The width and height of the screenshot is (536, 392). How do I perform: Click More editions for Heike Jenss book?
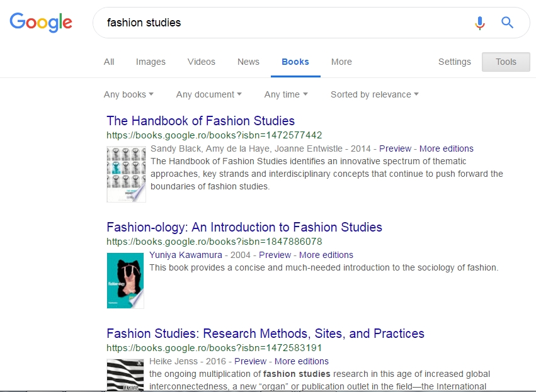point(301,361)
